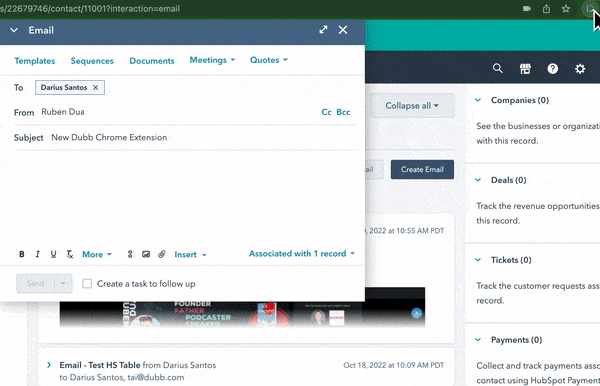Enable Create a task to follow up
This screenshot has width=600, height=386.
[87, 283]
